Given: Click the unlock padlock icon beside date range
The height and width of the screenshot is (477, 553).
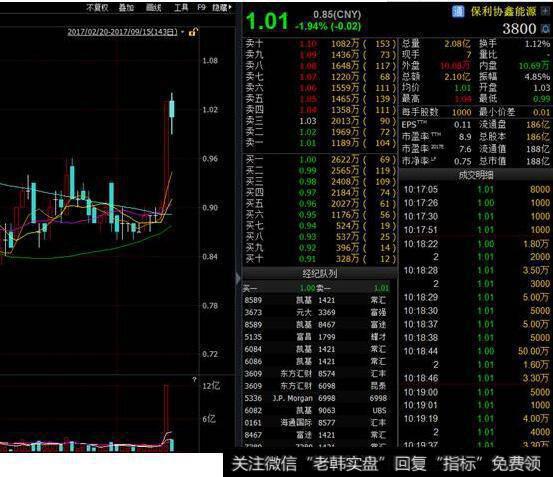Looking at the screenshot, I should 193,32.
